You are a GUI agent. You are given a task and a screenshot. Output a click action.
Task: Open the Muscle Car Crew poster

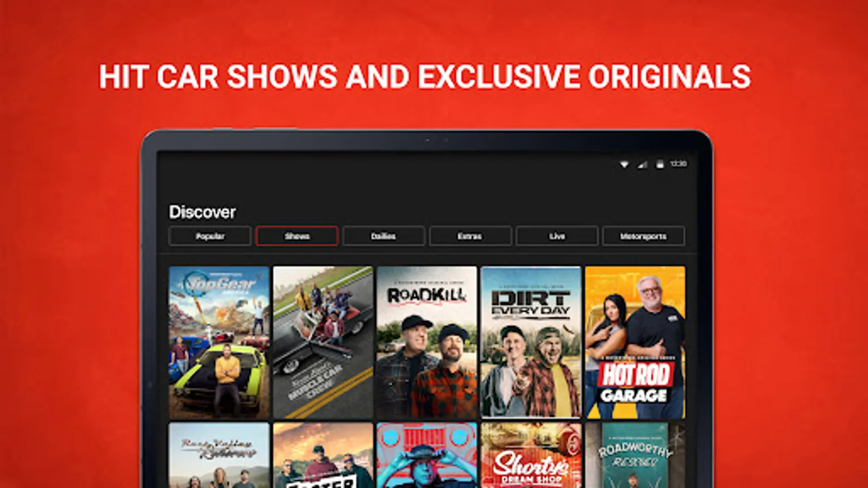tap(323, 342)
